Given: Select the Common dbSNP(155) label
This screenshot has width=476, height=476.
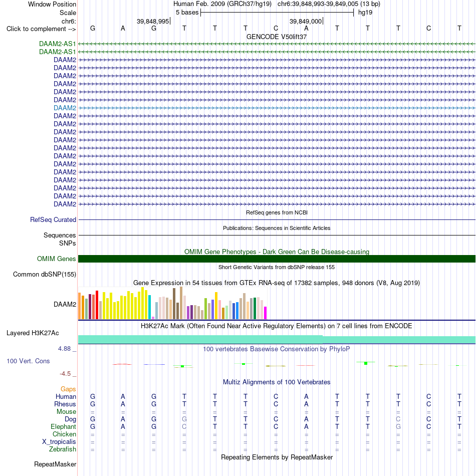Looking at the screenshot, I should (x=44, y=274).
